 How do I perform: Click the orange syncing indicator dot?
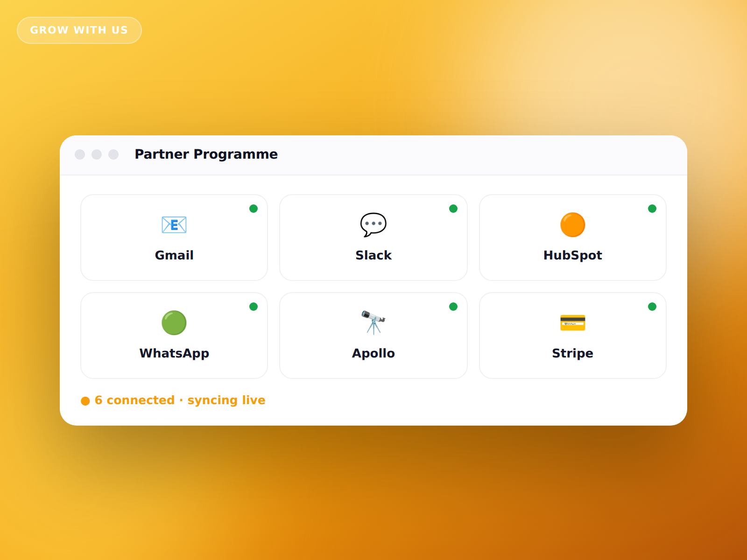tap(85, 401)
